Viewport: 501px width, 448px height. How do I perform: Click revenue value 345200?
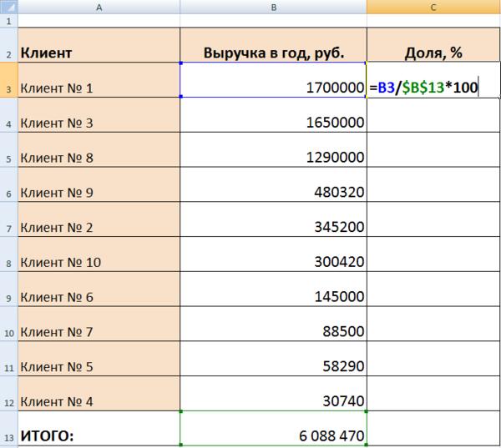point(274,219)
